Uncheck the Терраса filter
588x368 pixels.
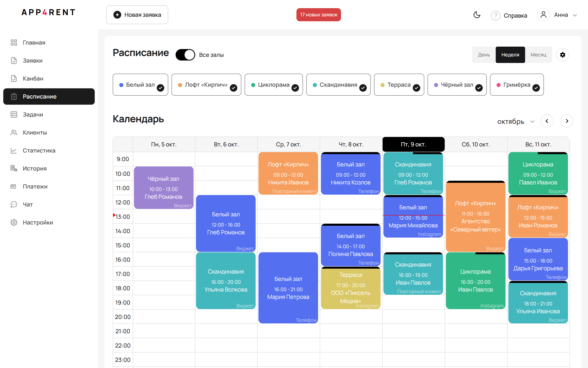[399, 85]
